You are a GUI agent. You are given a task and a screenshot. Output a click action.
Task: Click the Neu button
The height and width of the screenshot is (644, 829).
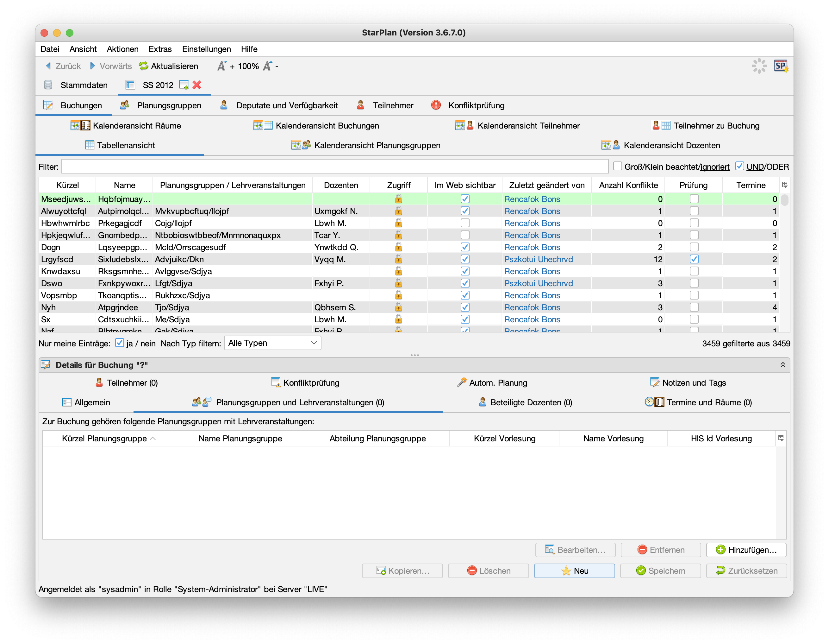pos(574,570)
